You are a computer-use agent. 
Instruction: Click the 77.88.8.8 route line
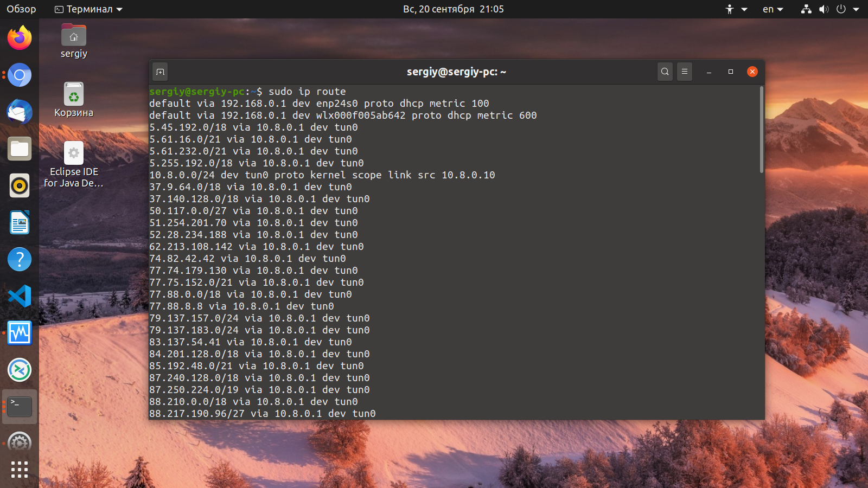pos(241,306)
